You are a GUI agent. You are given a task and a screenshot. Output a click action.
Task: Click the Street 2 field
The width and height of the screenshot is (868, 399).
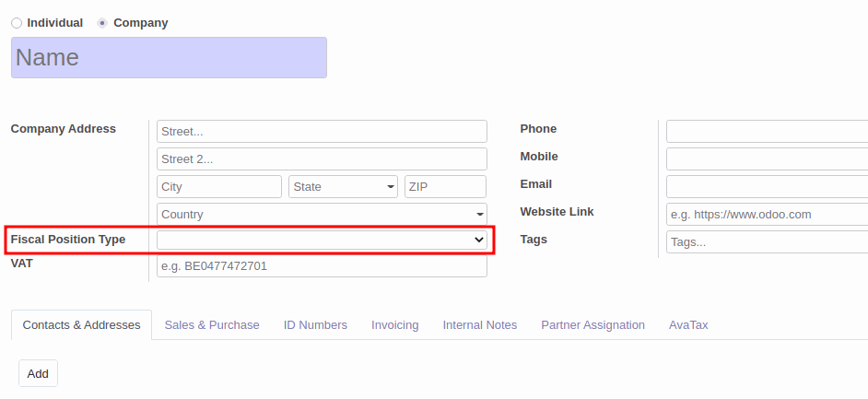322,159
